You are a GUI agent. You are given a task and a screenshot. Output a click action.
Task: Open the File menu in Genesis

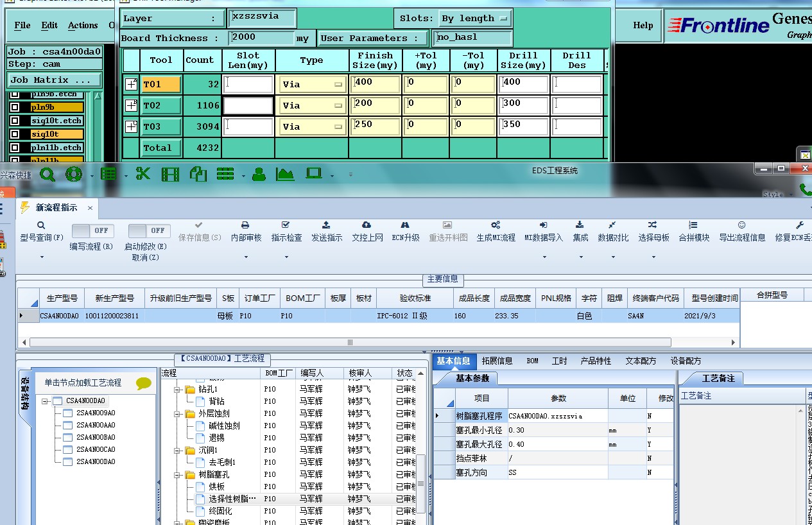(22, 26)
